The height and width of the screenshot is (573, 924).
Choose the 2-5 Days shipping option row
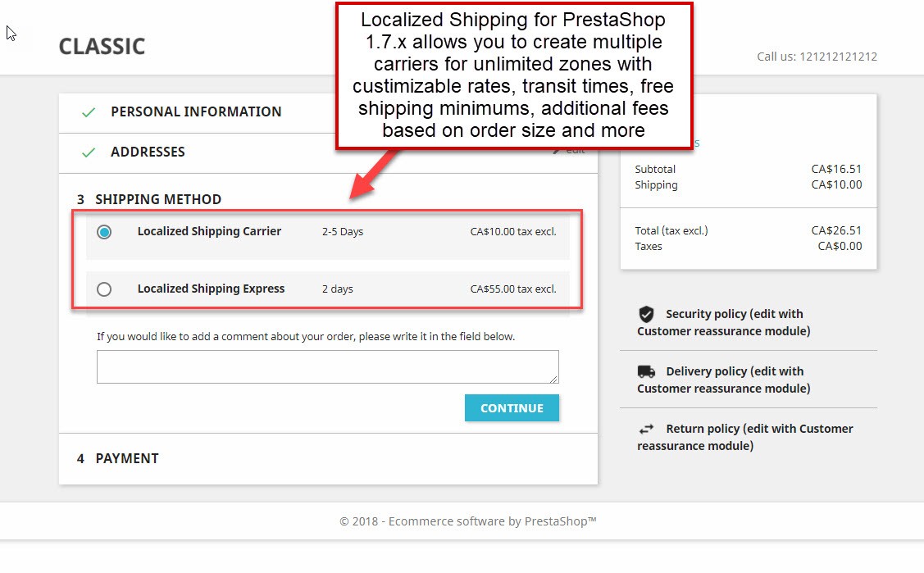point(328,232)
